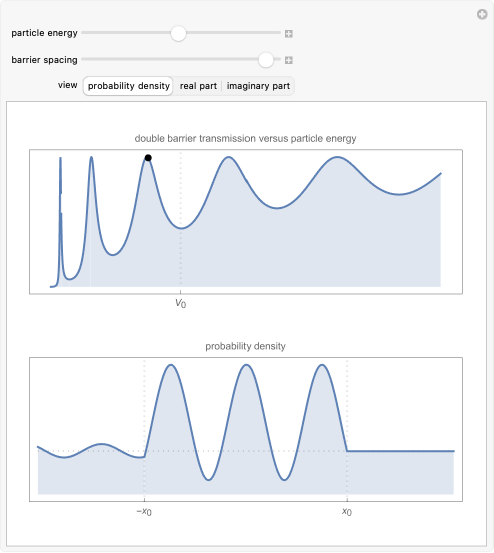The height and width of the screenshot is (553, 494).
Task: Click the barrier spacing slider knob
Action: [x=266, y=60]
